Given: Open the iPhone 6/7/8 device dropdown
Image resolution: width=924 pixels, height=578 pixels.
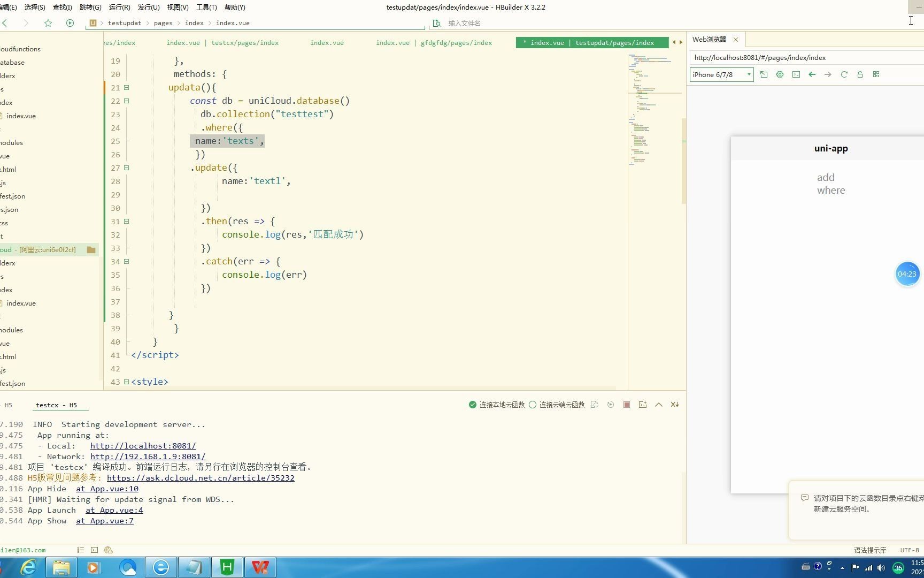Looking at the screenshot, I should [x=722, y=74].
